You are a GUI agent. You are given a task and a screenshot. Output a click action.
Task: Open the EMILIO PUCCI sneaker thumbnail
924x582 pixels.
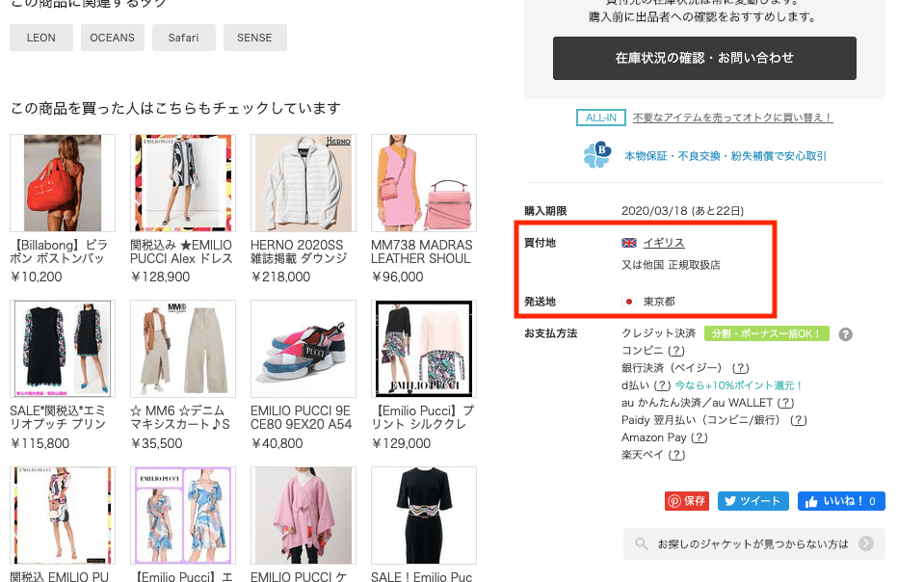click(304, 349)
